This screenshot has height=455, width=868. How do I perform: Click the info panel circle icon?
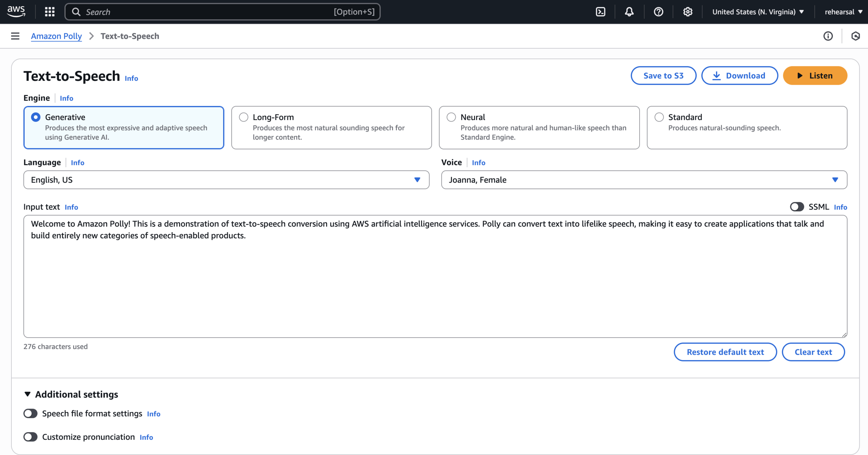[828, 36]
